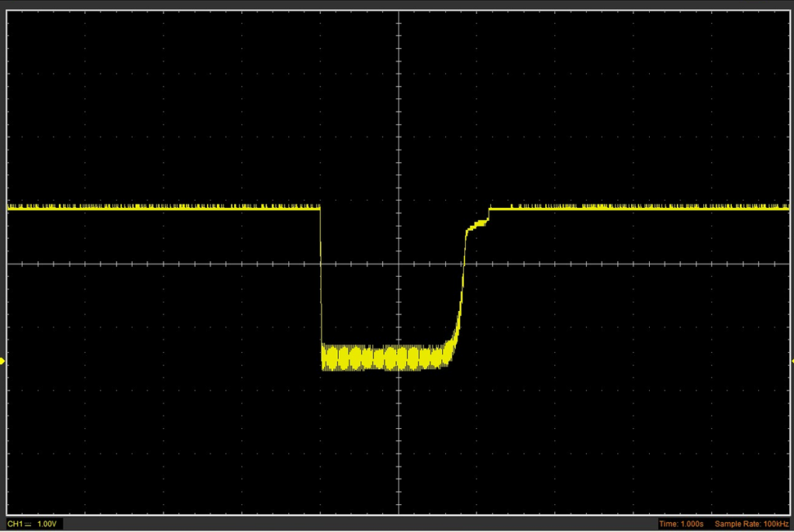Select the 1.00V vertical scale readout
Screen dimensions: 794x532
(47, 524)
